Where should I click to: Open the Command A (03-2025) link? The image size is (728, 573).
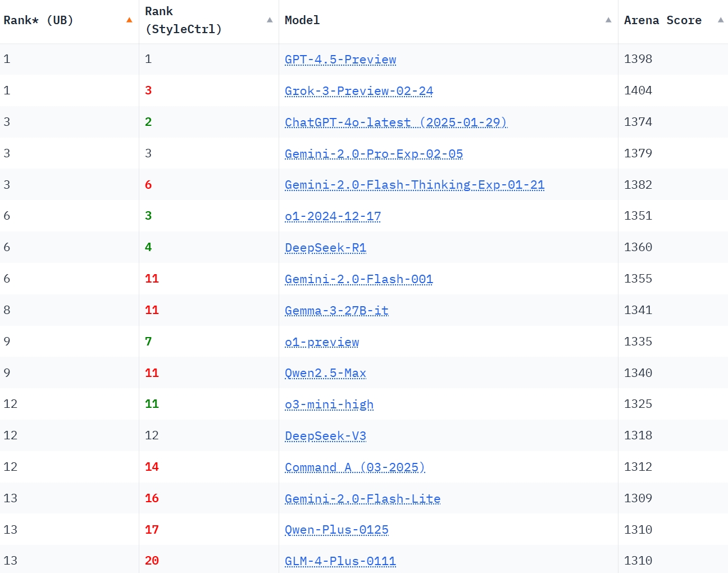point(355,467)
